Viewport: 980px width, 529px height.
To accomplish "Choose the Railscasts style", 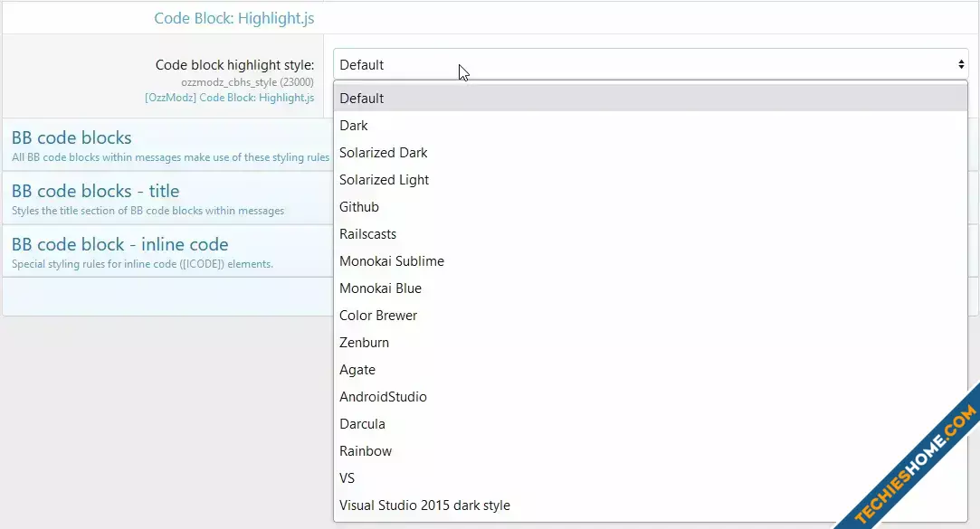I will tap(651, 234).
